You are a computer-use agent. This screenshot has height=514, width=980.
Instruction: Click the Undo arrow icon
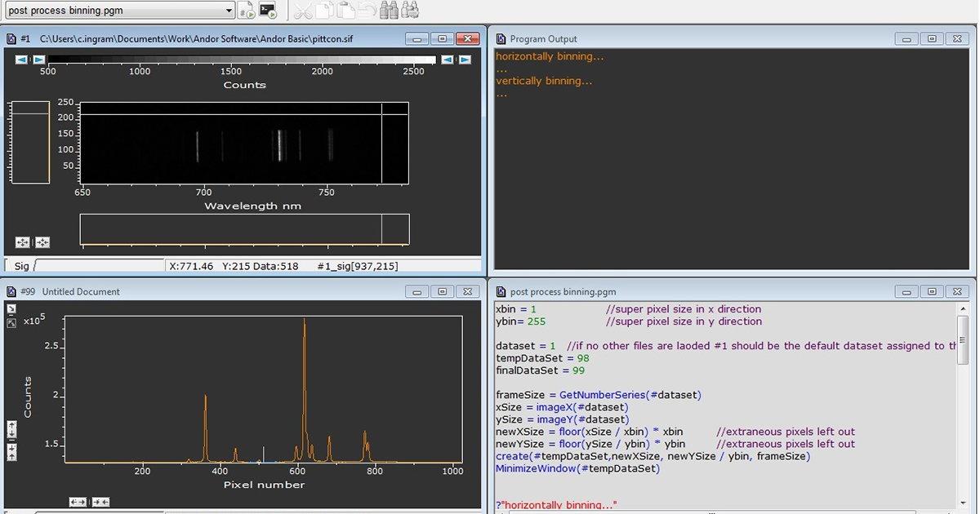pos(367,11)
